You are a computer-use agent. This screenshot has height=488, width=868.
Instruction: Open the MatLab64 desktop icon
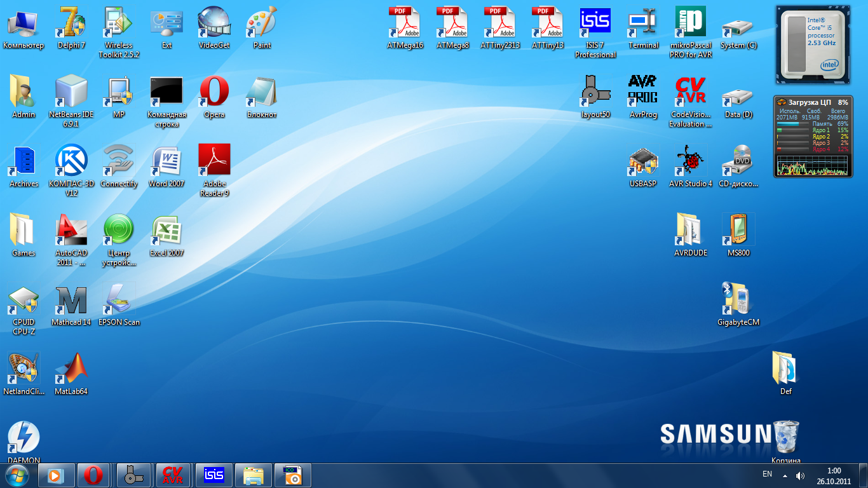[x=71, y=370]
